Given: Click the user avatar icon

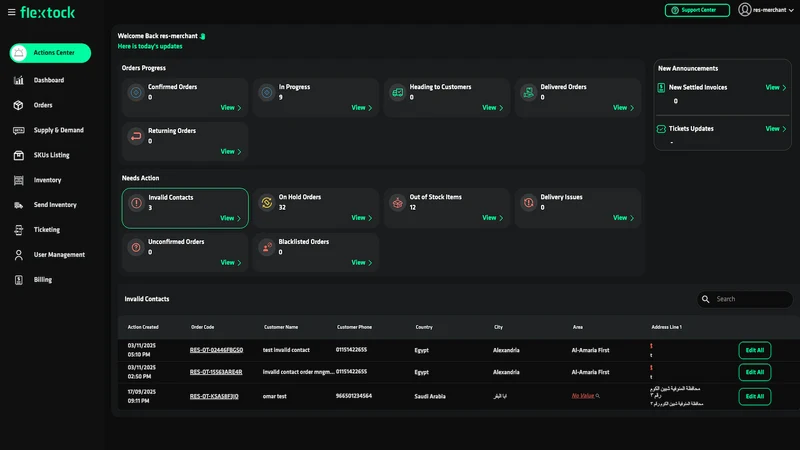Looking at the screenshot, I should tap(744, 9).
